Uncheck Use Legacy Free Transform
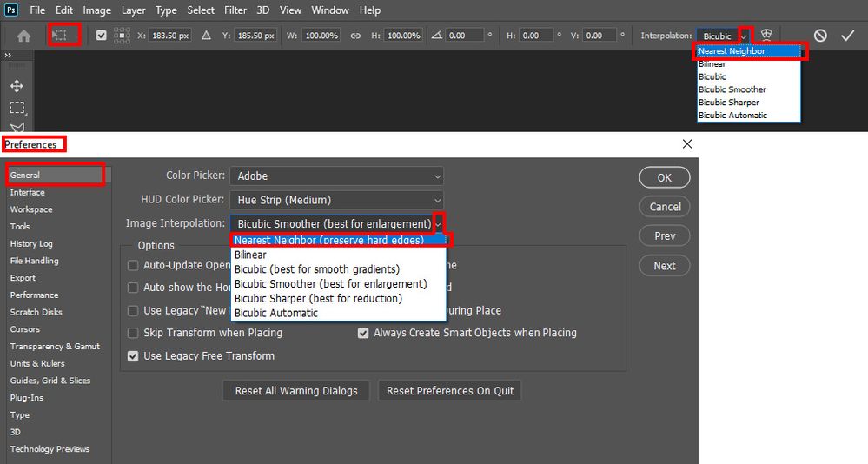Image resolution: width=868 pixels, height=464 pixels. pos(133,356)
